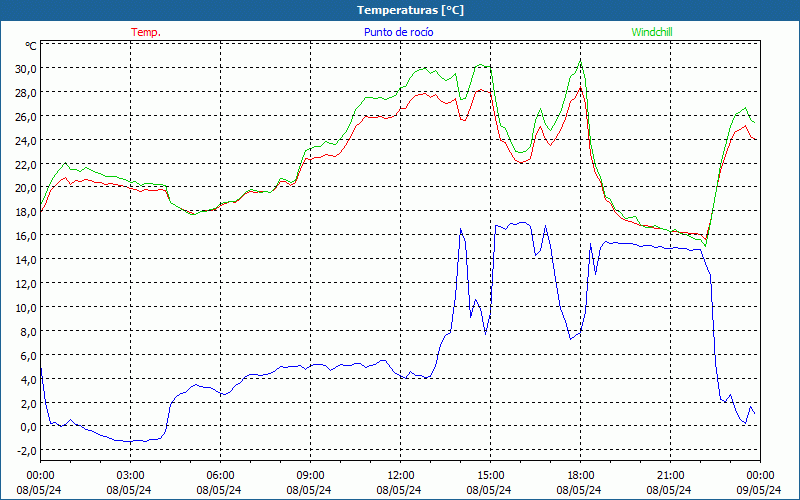
Task: Click the '2,0' y-axis value
Action: point(28,403)
